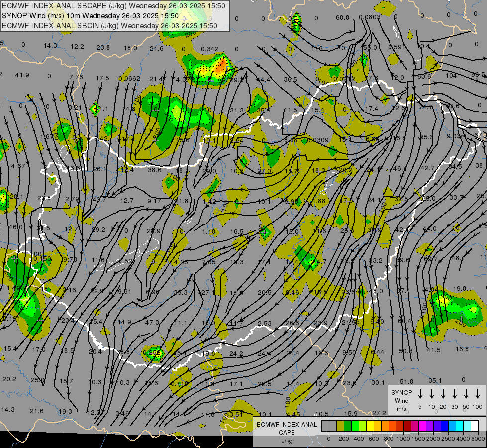Image resolution: width=487 pixels, height=448 pixels.
Task: Click the 600 tick label on CAPE scale
Action: [374, 439]
